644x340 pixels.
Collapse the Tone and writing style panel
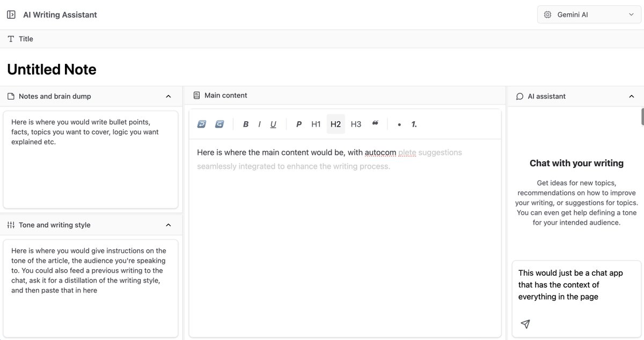click(168, 225)
